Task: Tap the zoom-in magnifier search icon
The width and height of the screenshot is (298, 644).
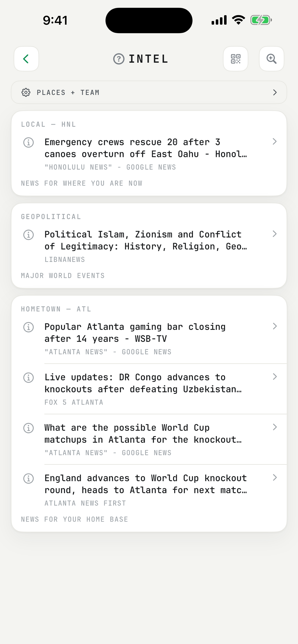Action: pos(271,59)
